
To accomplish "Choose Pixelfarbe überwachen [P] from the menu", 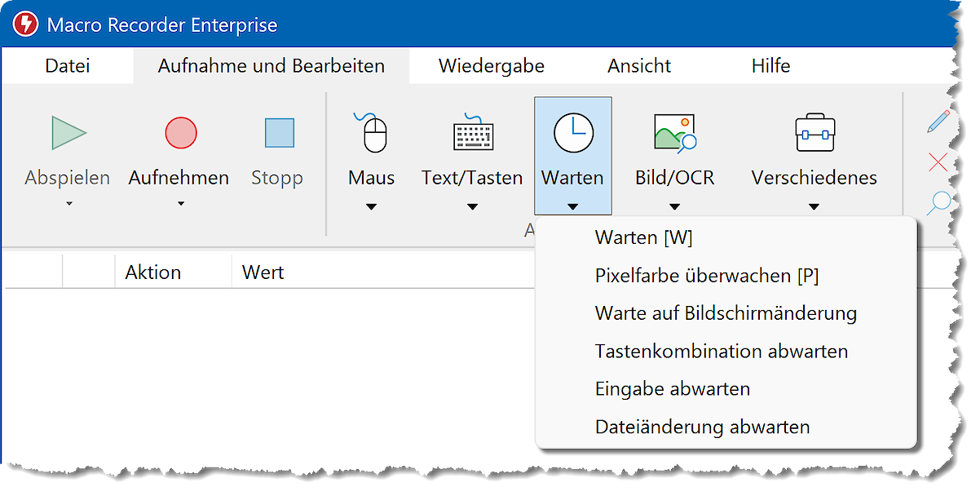I will tap(706, 276).
